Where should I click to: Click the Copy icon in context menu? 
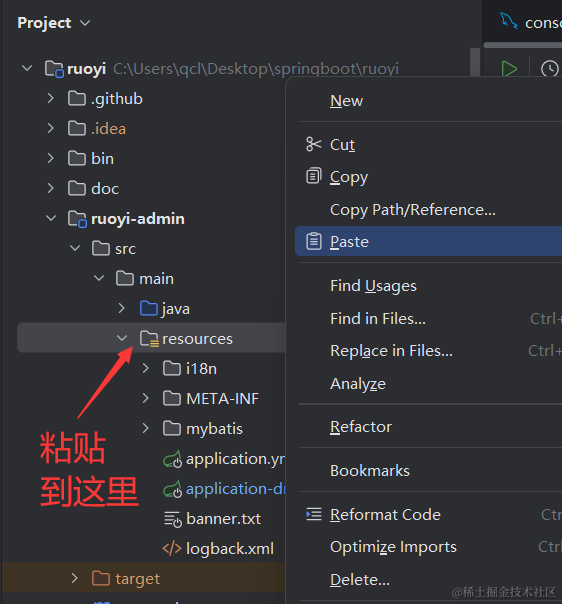(x=314, y=176)
